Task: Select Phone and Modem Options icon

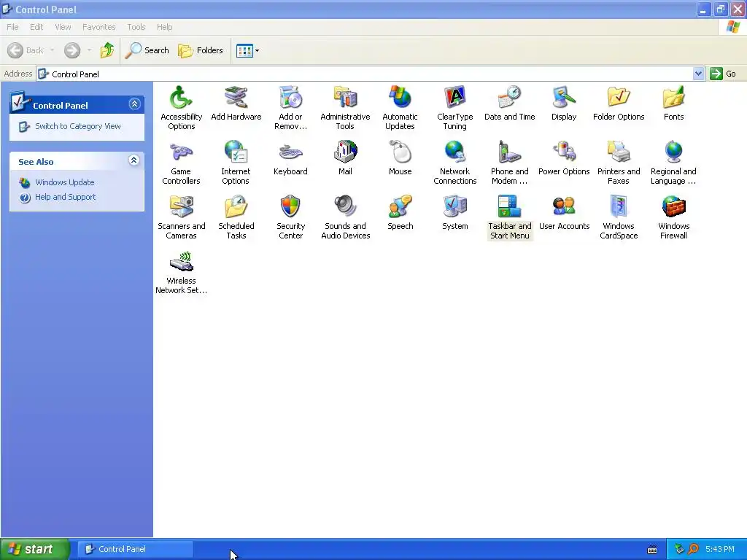Action: 510,163
